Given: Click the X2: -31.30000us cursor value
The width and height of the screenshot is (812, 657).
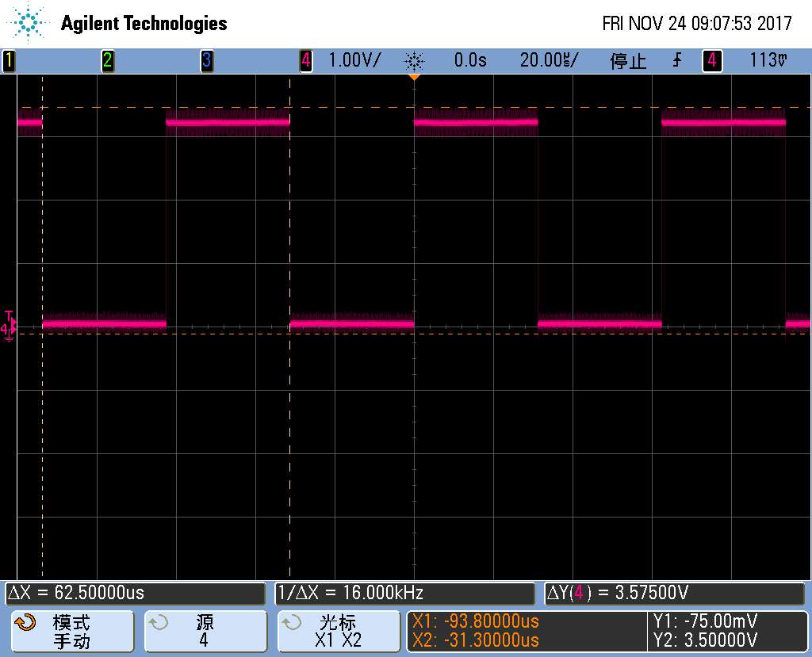Looking at the screenshot, I should (x=476, y=640).
